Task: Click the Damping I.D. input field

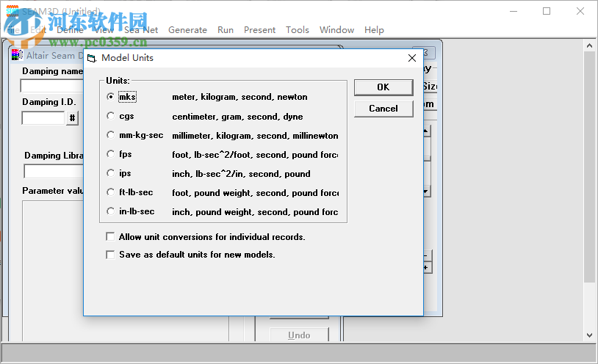Action: coord(43,117)
